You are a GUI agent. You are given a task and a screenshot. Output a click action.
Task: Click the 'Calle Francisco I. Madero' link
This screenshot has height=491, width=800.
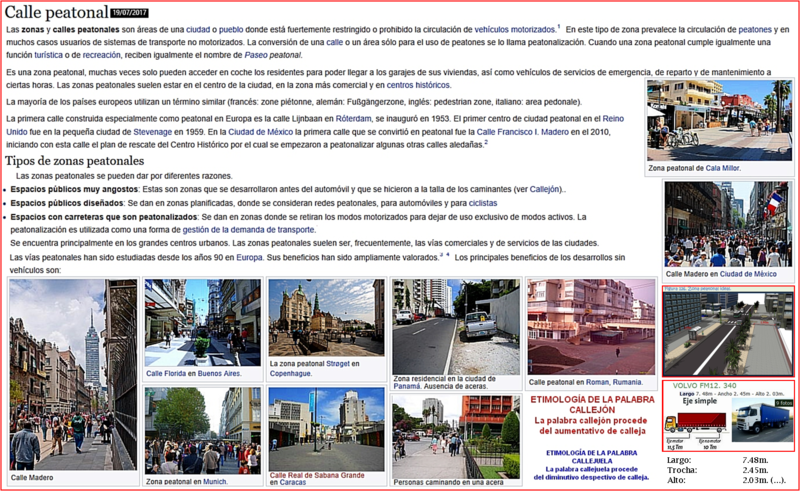(x=522, y=132)
